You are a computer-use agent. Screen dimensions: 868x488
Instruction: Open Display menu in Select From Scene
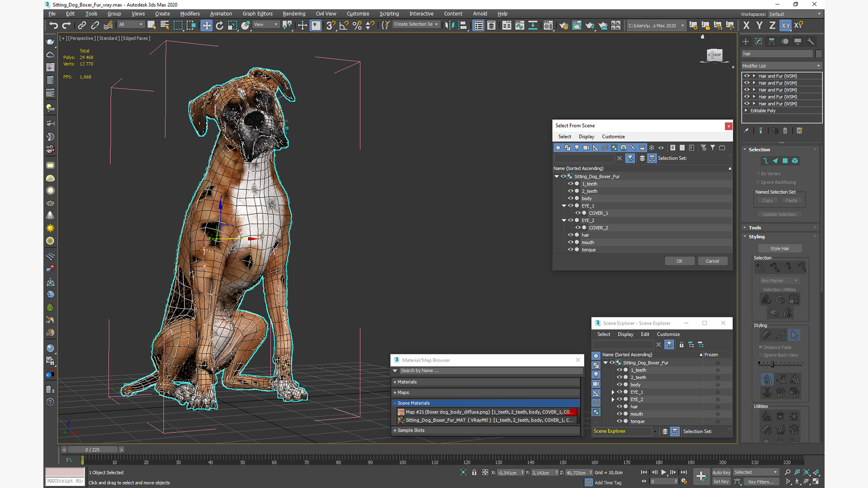click(586, 136)
